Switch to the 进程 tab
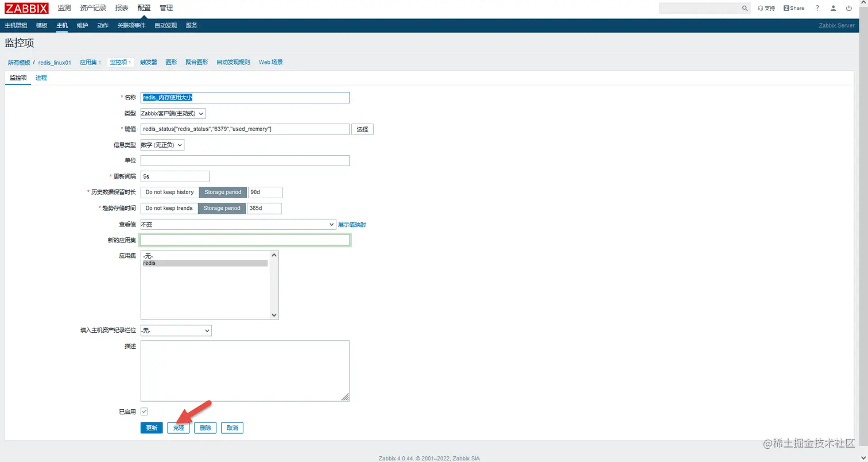The image size is (868, 462). (41, 78)
